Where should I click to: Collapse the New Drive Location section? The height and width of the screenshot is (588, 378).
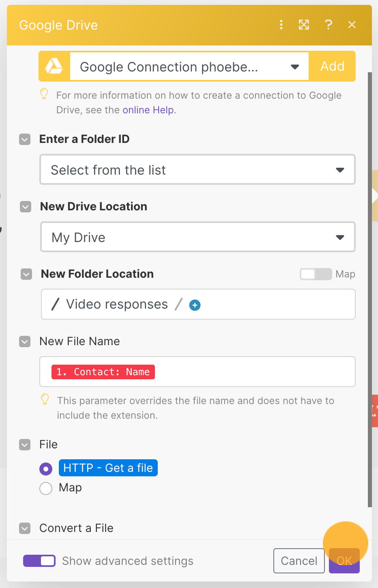26,207
